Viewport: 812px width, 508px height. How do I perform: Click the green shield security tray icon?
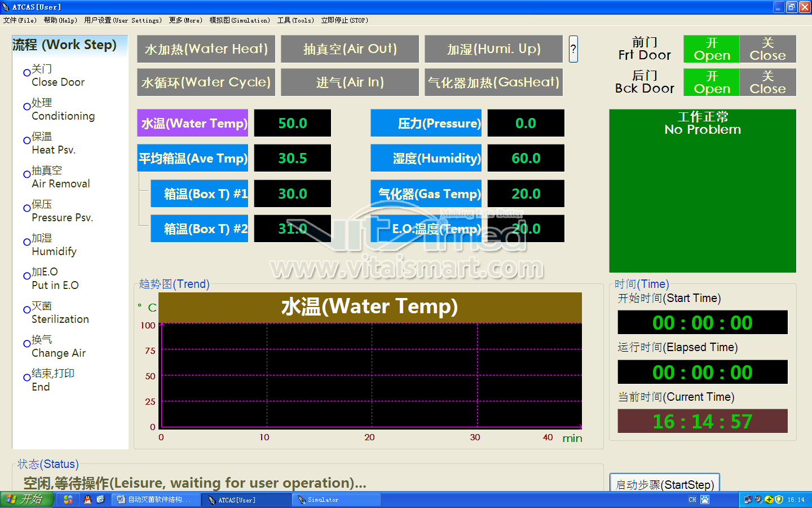pyautogui.click(x=779, y=500)
